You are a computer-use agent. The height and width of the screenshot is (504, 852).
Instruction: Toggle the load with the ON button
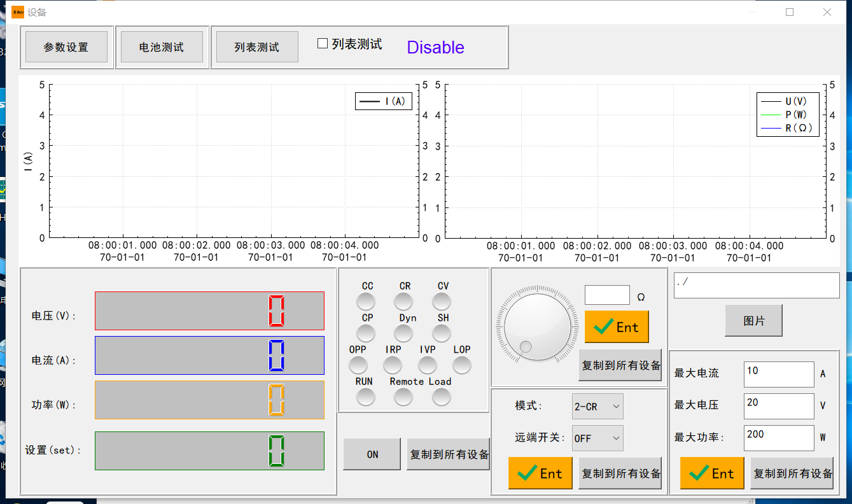(x=372, y=454)
